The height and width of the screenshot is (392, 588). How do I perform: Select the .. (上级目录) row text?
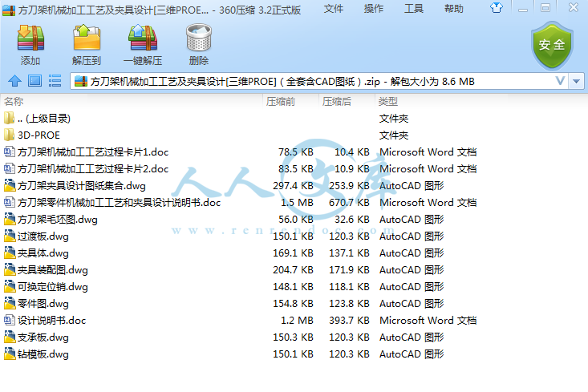[43, 119]
